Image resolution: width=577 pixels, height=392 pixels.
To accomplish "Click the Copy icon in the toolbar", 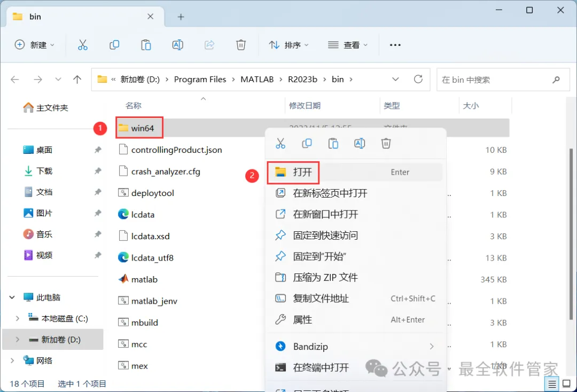I will click(114, 45).
